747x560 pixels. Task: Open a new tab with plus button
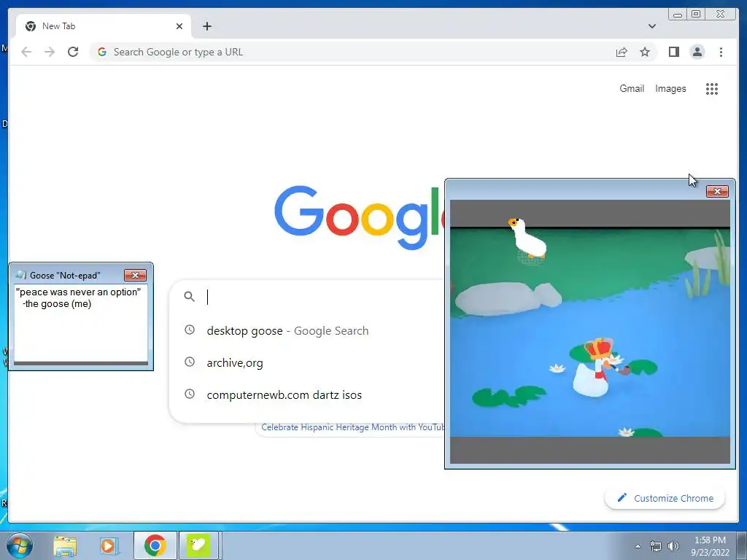[206, 26]
